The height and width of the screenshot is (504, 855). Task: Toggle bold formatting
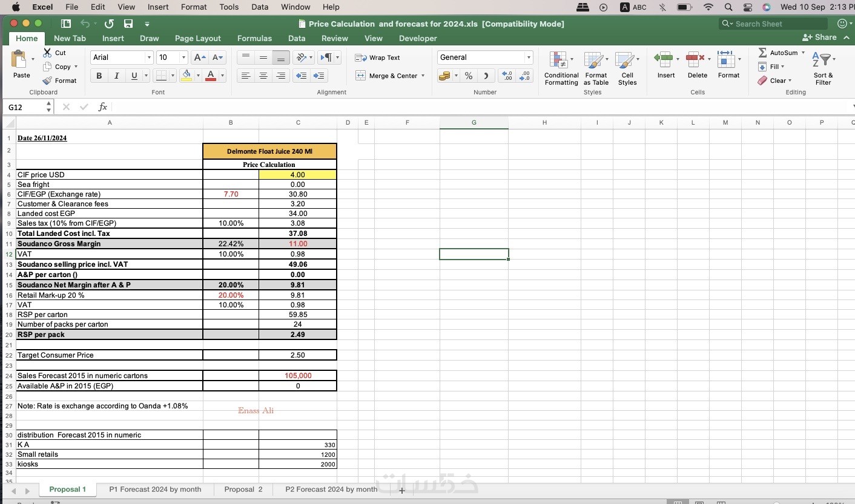tap(99, 76)
